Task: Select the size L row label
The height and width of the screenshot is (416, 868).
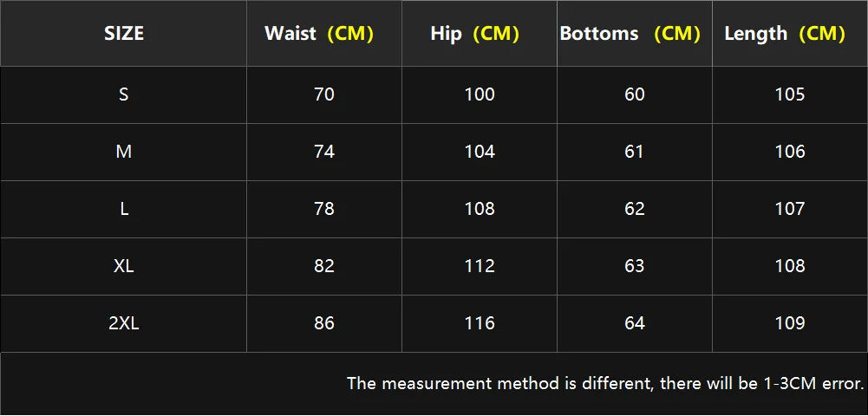Action: pyautogui.click(x=123, y=209)
